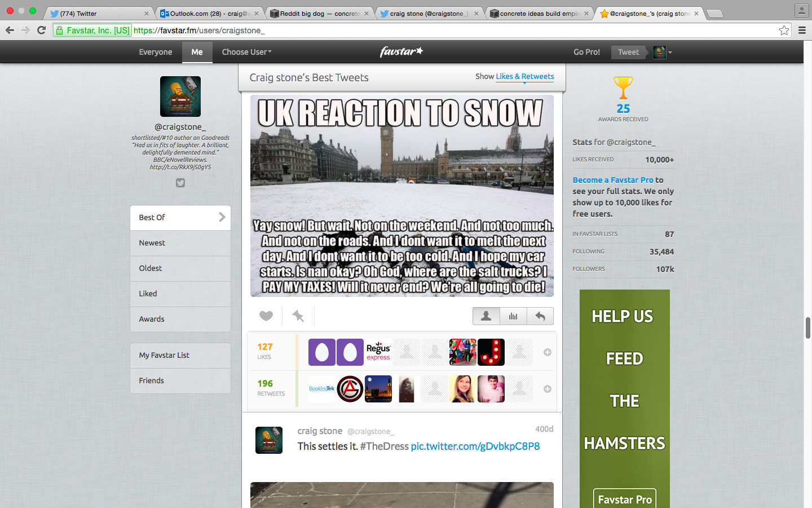Click the page vertical scrollbar thumb

coord(808,328)
